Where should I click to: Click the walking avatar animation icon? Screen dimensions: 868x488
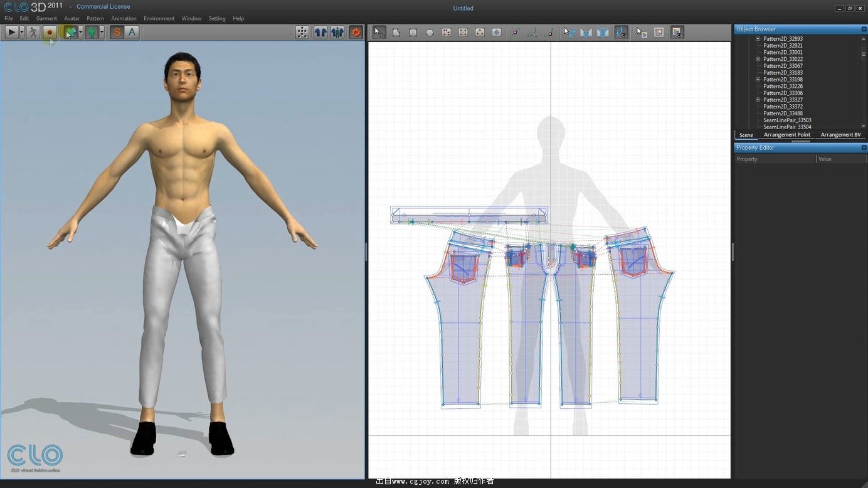(33, 32)
